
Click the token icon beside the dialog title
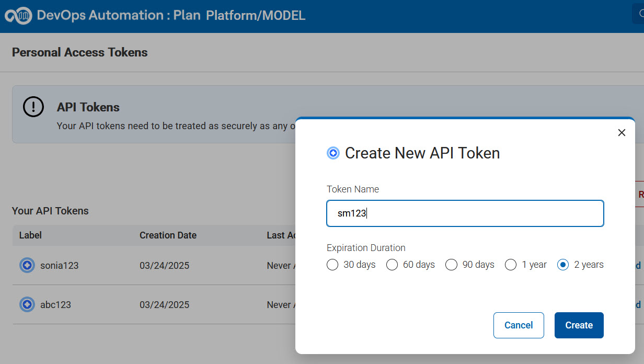[x=333, y=153]
